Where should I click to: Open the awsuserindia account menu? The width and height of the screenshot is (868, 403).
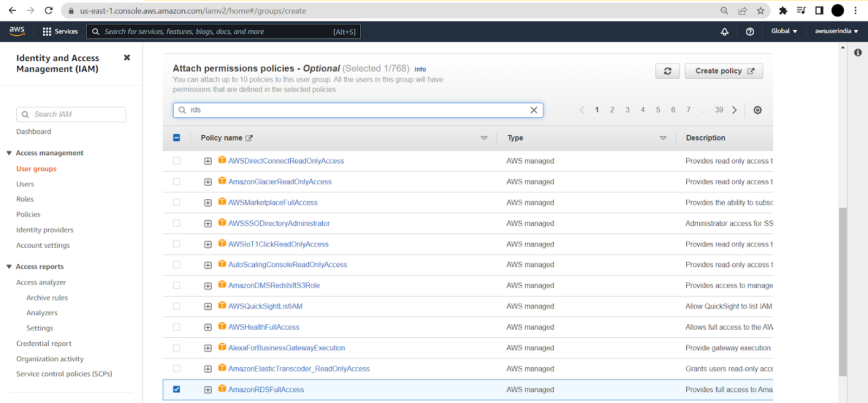(836, 32)
